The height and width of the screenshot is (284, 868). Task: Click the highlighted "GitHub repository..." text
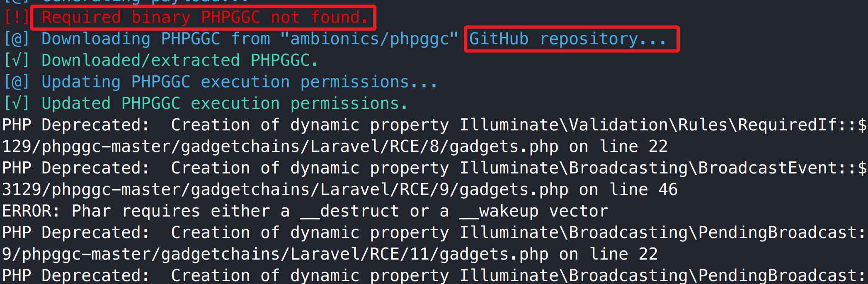pos(567,39)
